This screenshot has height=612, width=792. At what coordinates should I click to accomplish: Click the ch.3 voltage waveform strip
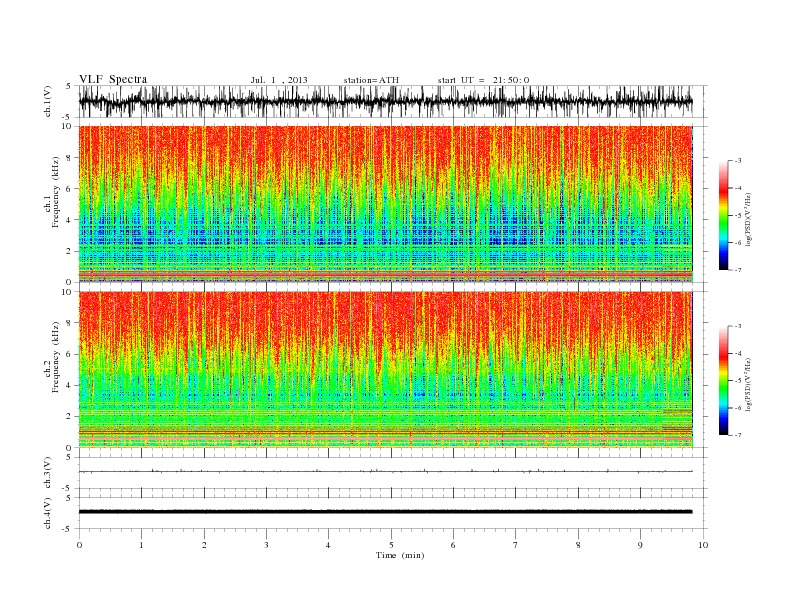pyautogui.click(x=385, y=472)
